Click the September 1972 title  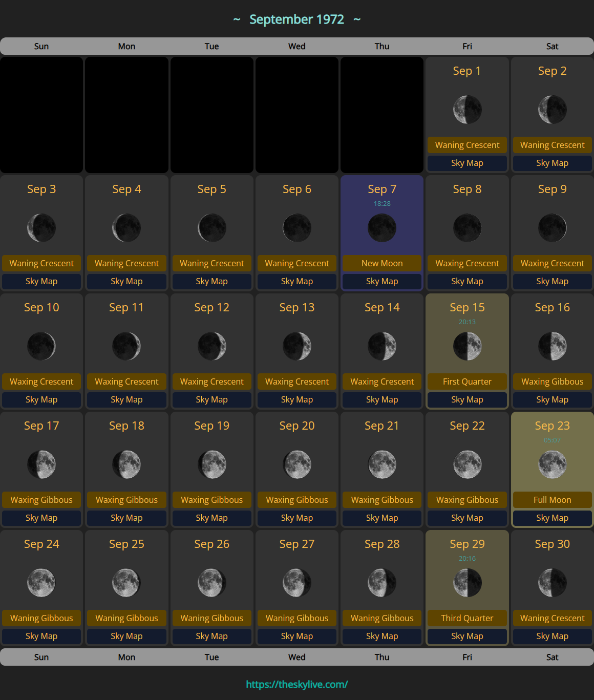297,19
